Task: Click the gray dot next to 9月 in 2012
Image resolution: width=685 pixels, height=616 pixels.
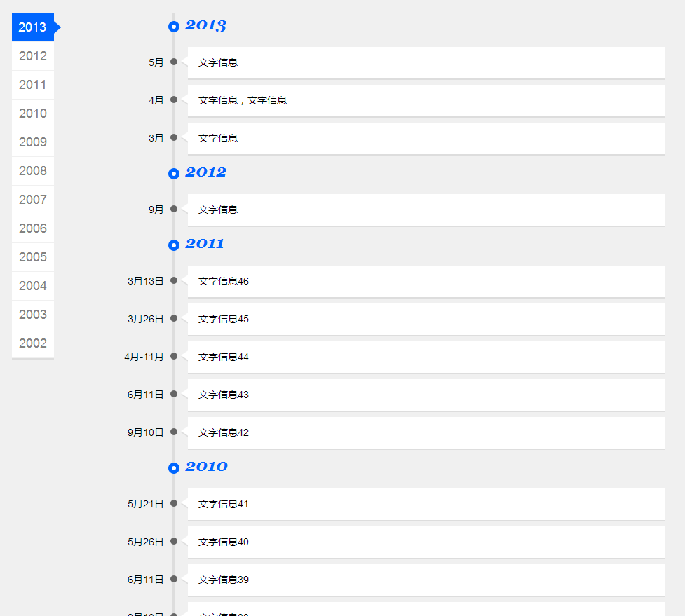Action: click(174, 209)
